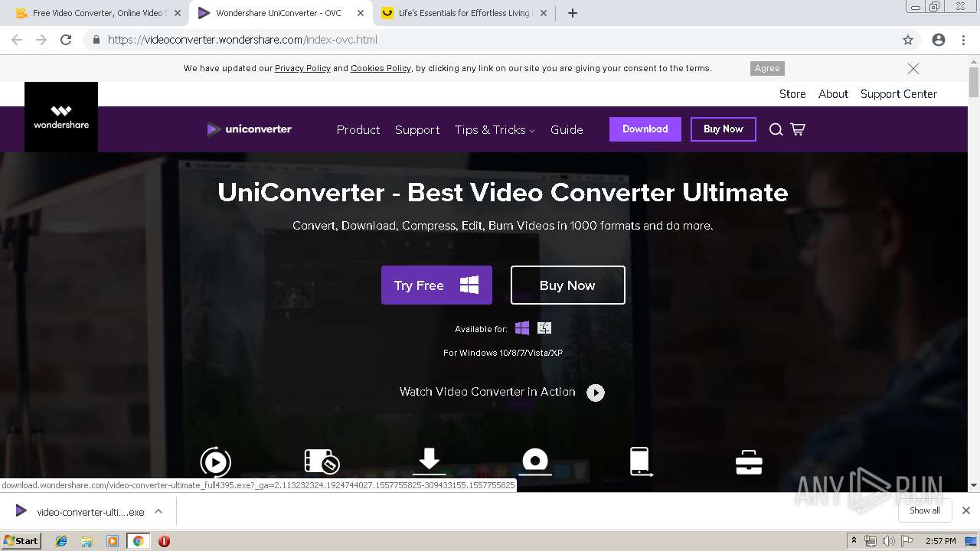Open the site search magnifier icon

pos(776,129)
